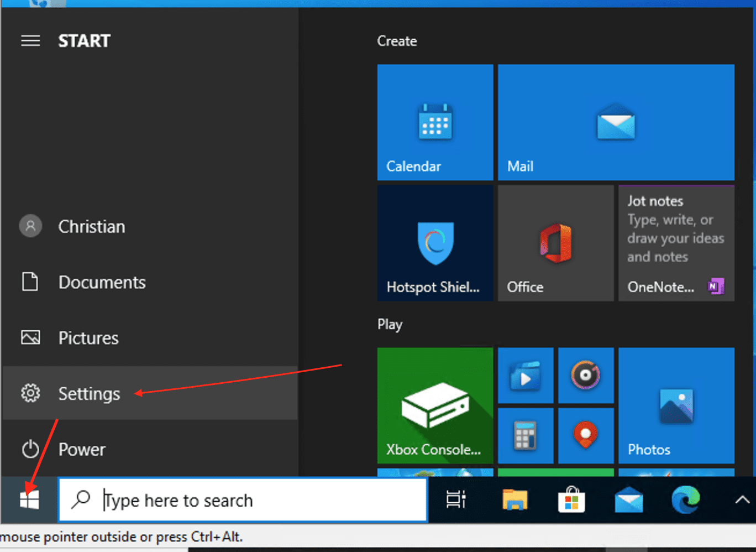Launch Hotspot Shield from its tile
The height and width of the screenshot is (552, 756).
(435, 243)
